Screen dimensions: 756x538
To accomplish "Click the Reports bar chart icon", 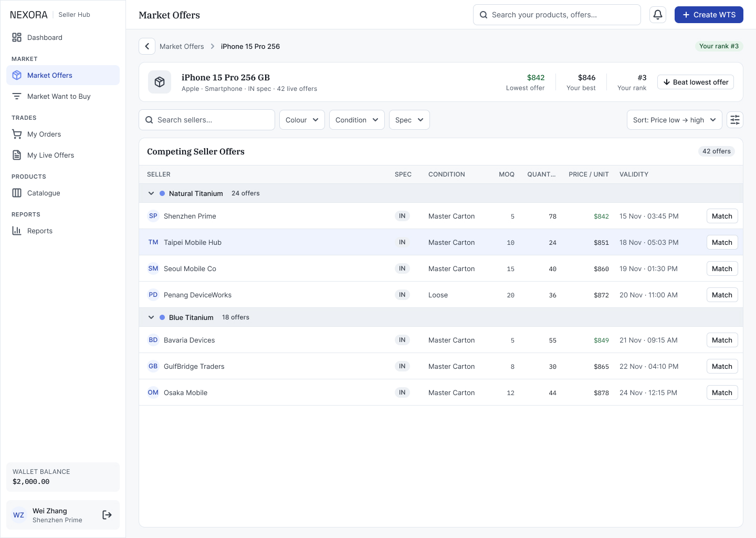I will tap(17, 231).
